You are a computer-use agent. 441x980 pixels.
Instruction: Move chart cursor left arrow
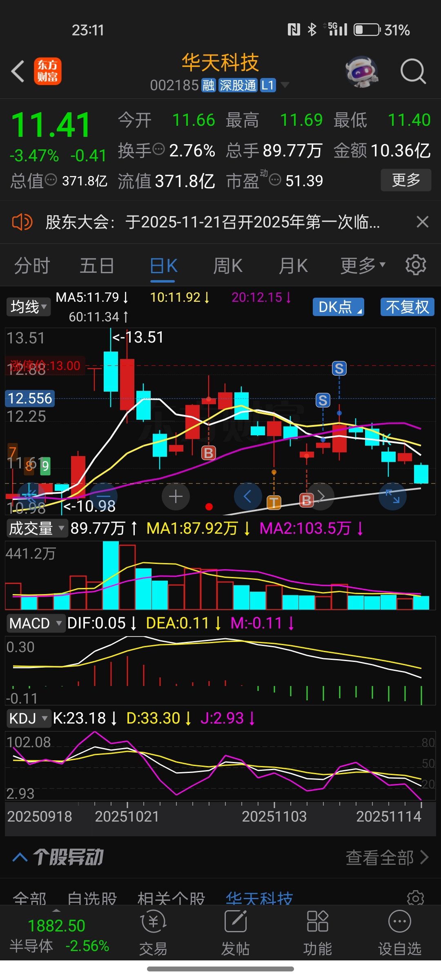click(x=247, y=497)
